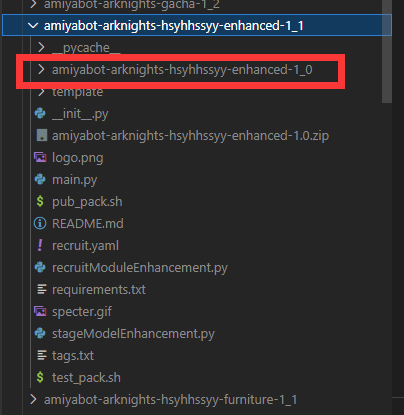
Task: Click the text file icon for requirements.txt
Action: pyautogui.click(x=42, y=289)
